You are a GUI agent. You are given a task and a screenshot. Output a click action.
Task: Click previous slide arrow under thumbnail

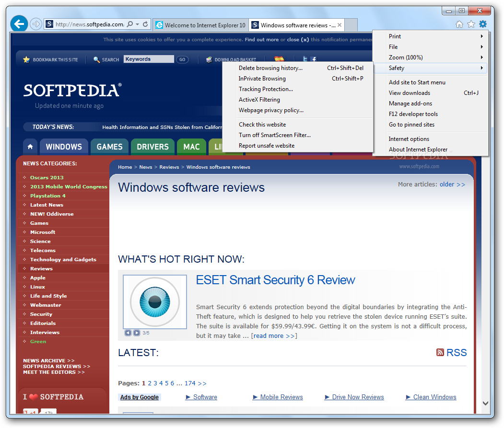point(128,333)
